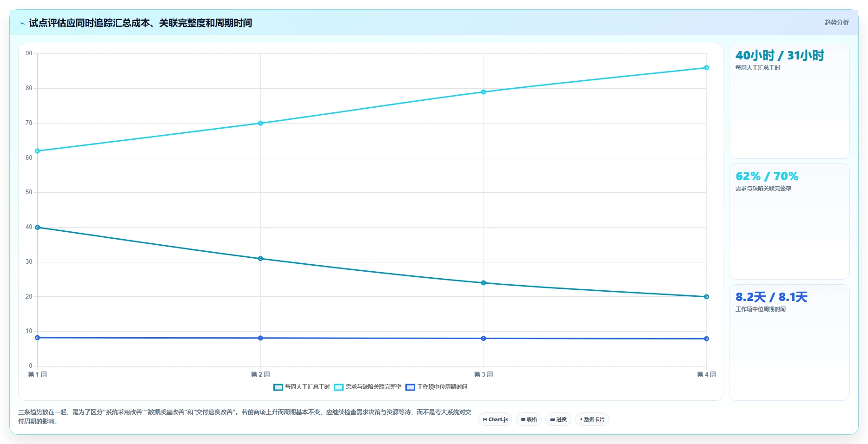Click the 趋势分析 label in the header
The width and height of the screenshot is (868, 444).
click(836, 22)
